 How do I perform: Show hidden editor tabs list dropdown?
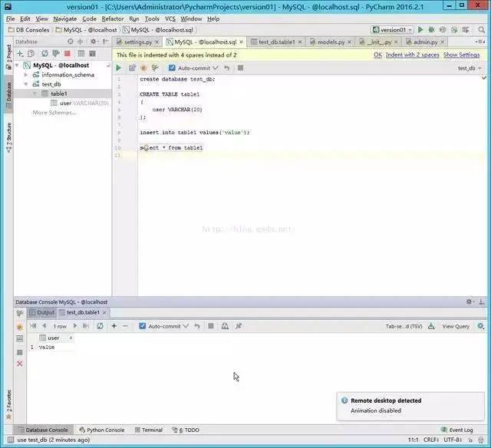[479, 41]
